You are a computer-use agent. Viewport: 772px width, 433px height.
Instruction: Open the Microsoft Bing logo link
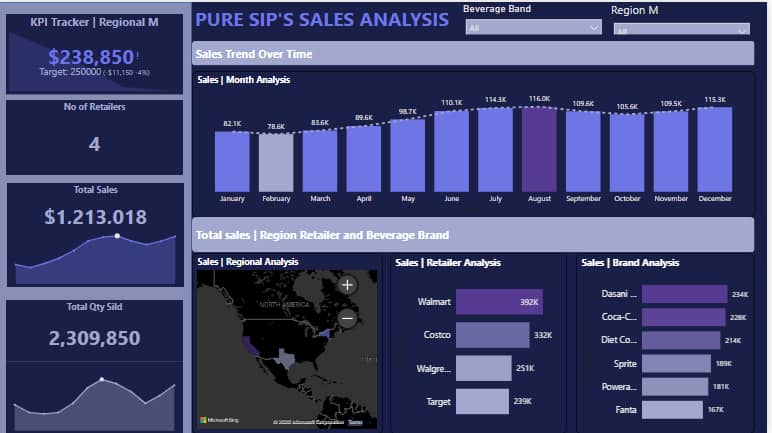219,420
